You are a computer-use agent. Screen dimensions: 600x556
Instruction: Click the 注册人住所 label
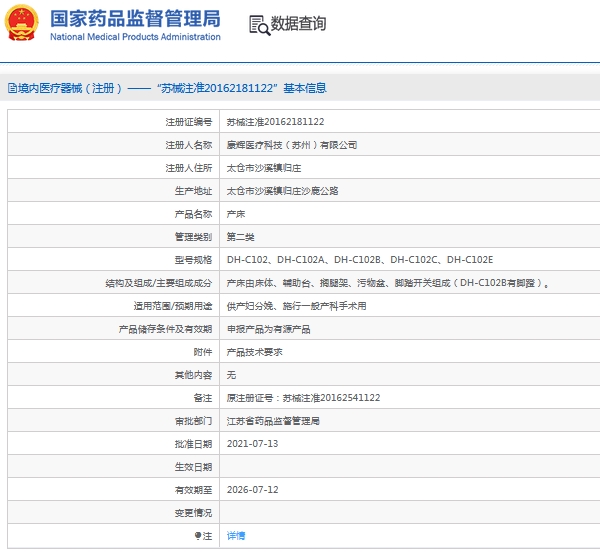(x=189, y=168)
